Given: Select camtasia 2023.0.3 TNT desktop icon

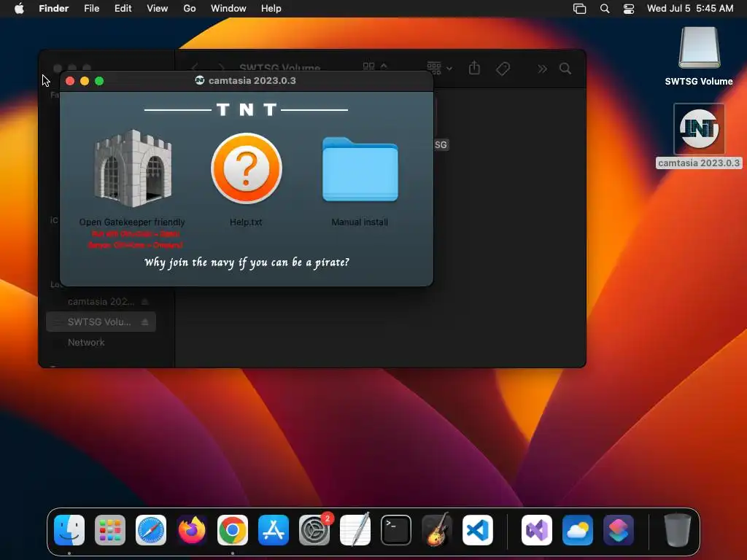Looking at the screenshot, I should 699,129.
